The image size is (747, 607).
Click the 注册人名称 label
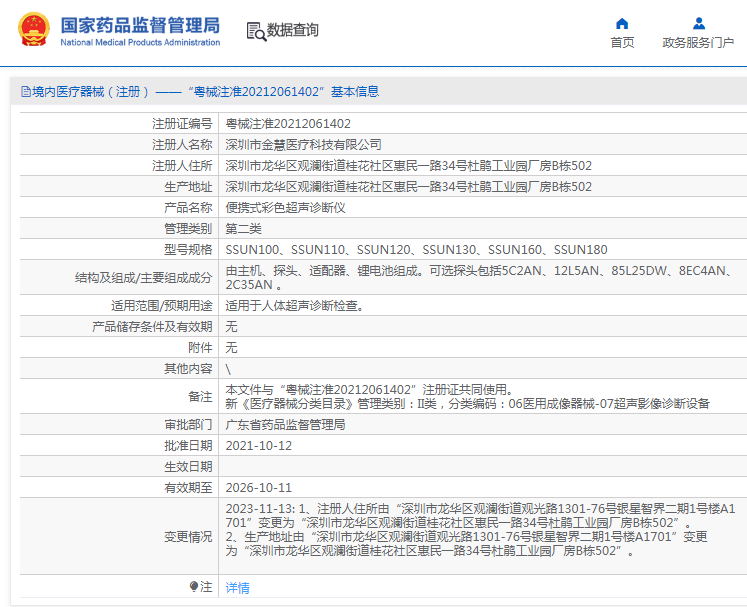182,145
